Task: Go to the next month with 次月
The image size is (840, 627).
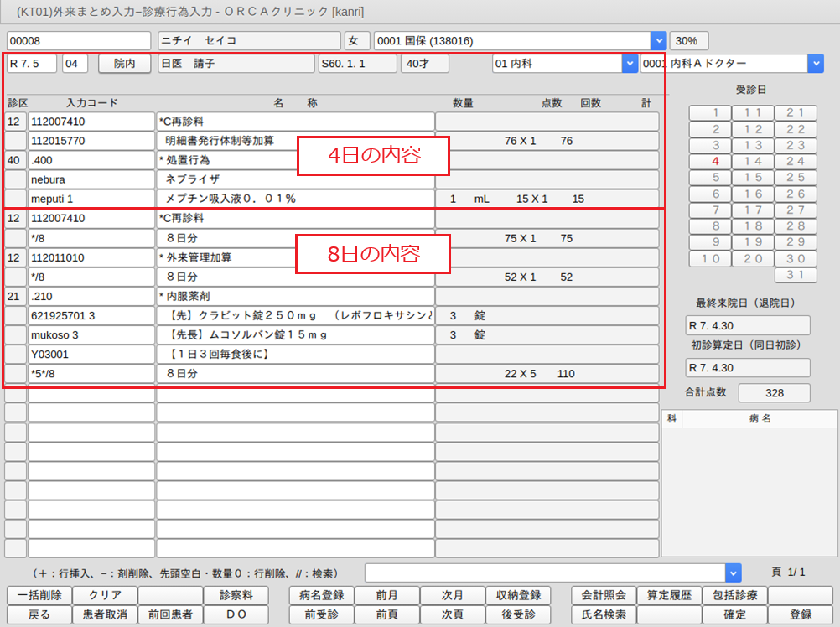Action: click(x=452, y=595)
